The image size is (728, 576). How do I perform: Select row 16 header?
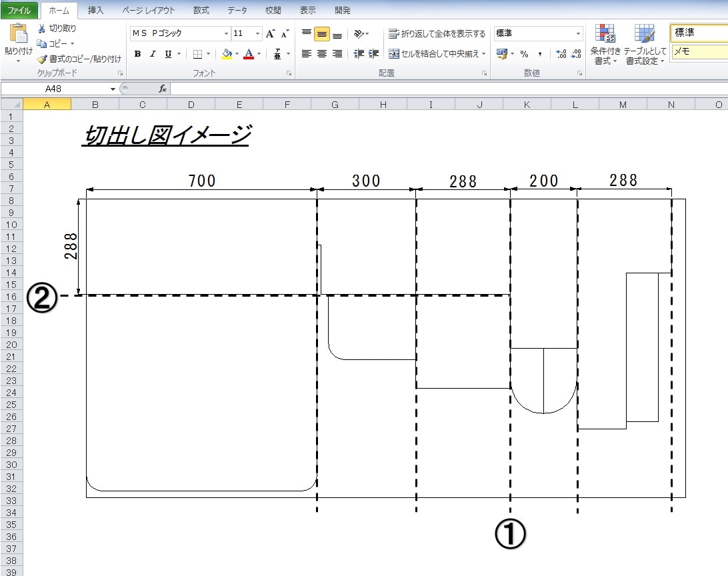click(11, 297)
